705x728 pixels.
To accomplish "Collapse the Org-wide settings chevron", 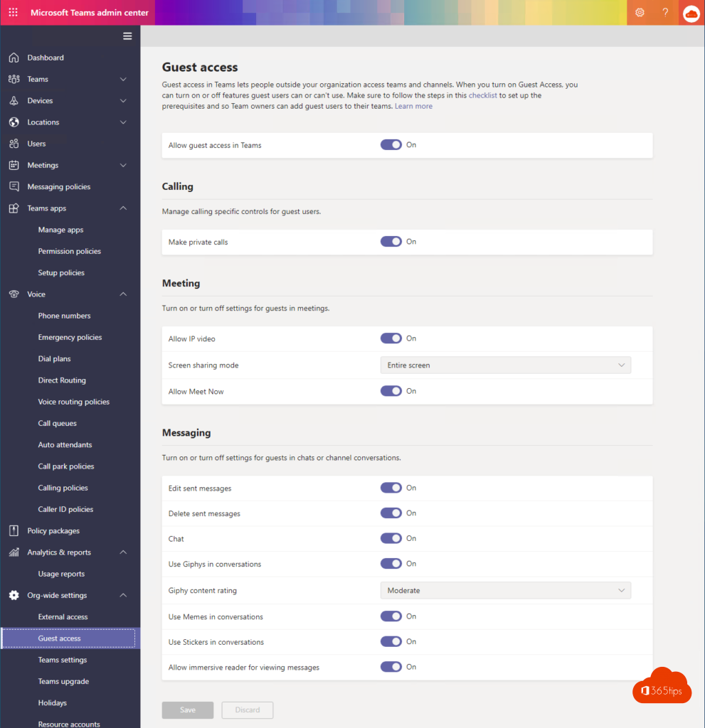I will point(123,595).
